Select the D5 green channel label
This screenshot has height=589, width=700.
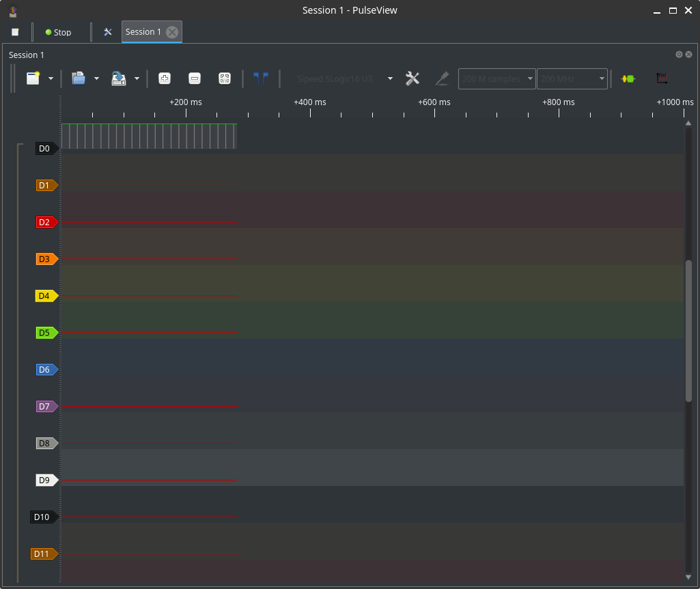[46, 333]
